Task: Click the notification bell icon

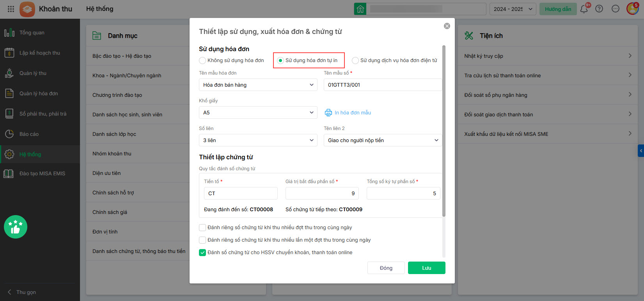Action: click(584, 9)
